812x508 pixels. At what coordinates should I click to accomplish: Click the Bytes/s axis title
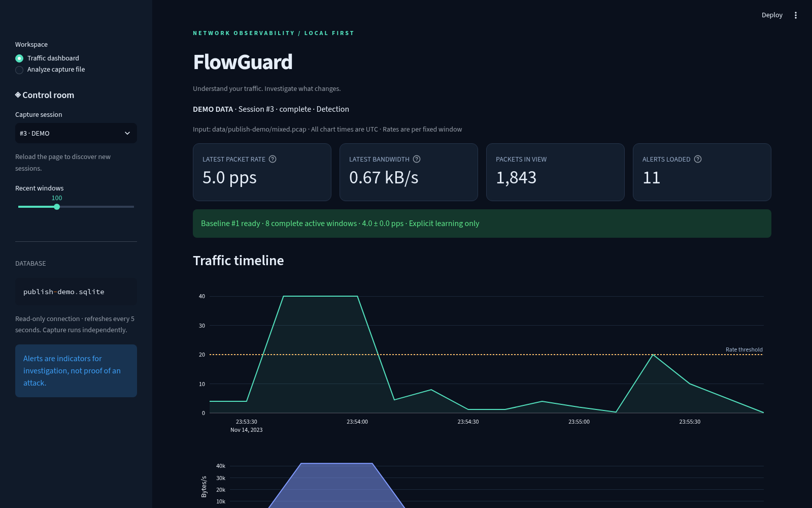click(204, 487)
